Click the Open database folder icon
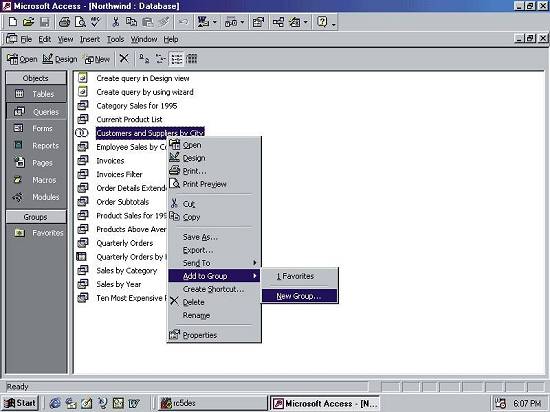The image size is (550, 412). (28, 22)
